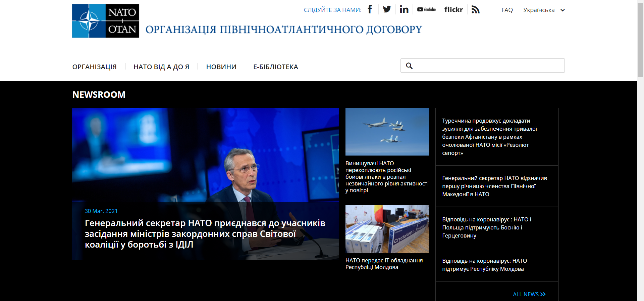Open NATO's YouTube channel icon
The height and width of the screenshot is (301, 644).
(x=426, y=9)
